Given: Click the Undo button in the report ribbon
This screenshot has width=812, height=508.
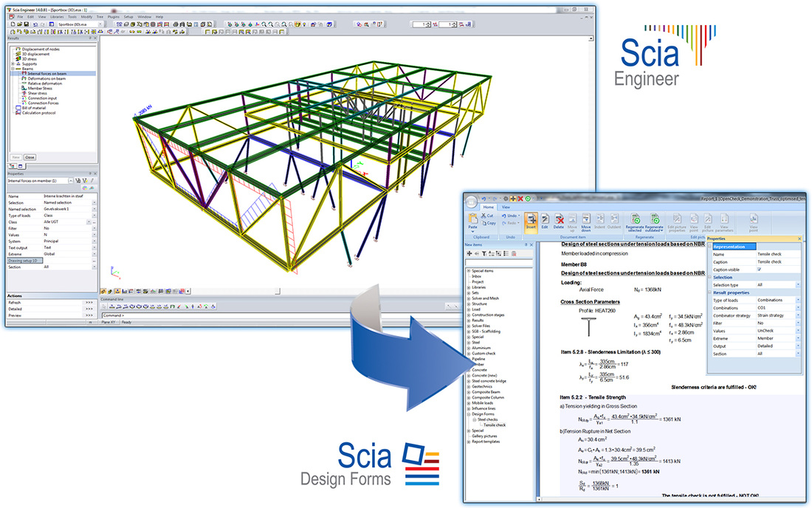Looking at the screenshot, I should coord(511,216).
